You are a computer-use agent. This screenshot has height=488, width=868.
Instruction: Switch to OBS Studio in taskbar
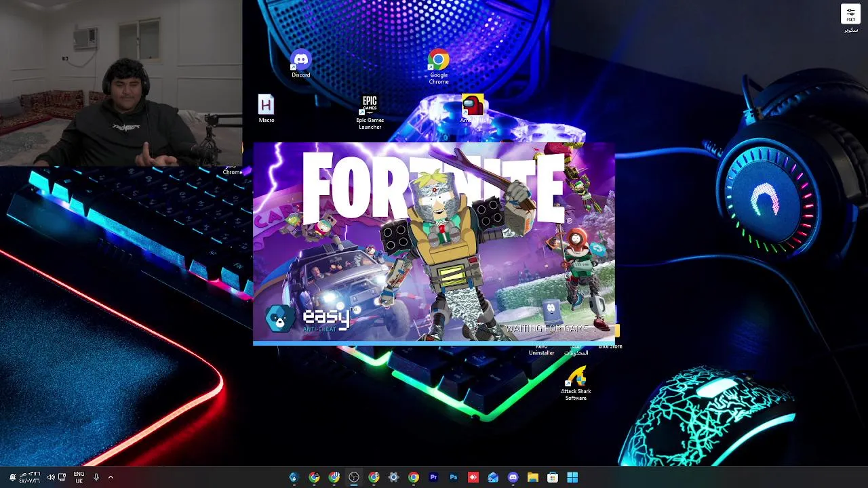(354, 477)
